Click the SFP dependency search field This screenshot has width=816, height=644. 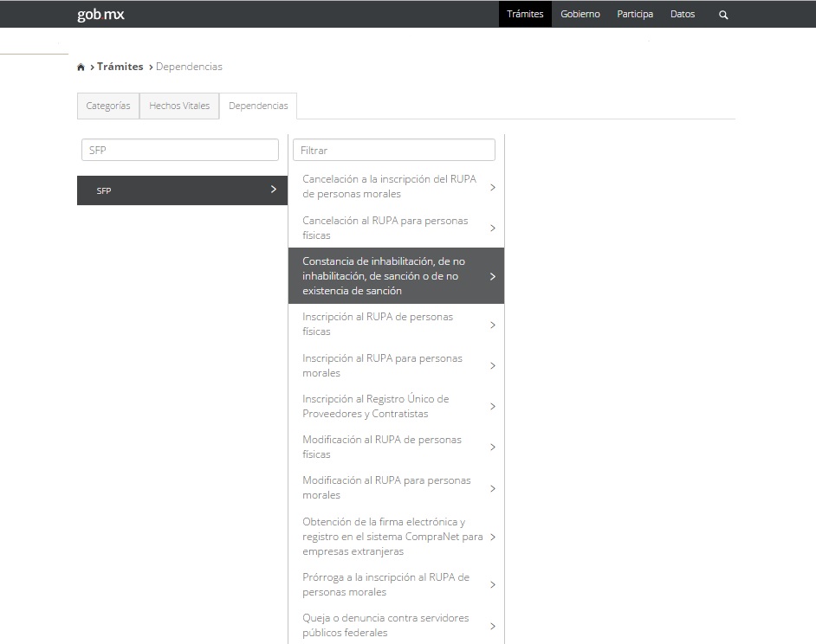coord(180,150)
